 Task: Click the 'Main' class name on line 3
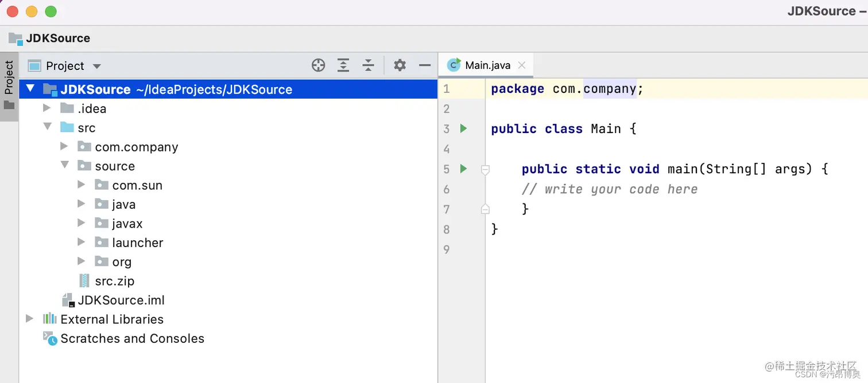tap(606, 128)
